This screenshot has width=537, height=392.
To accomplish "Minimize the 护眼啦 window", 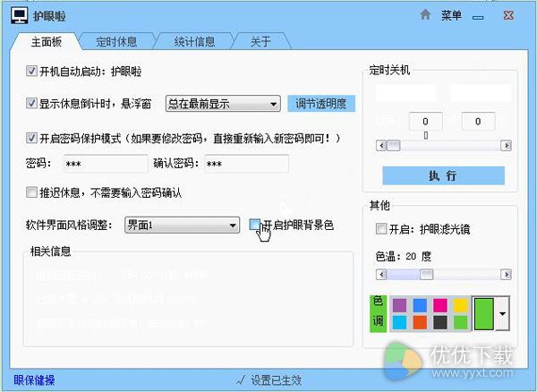I will pyautogui.click(x=478, y=18).
